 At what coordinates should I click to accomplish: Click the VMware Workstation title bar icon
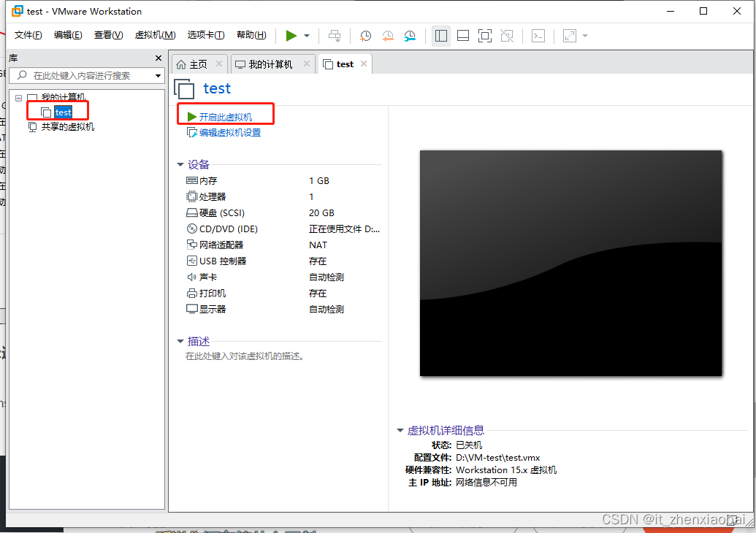point(18,11)
